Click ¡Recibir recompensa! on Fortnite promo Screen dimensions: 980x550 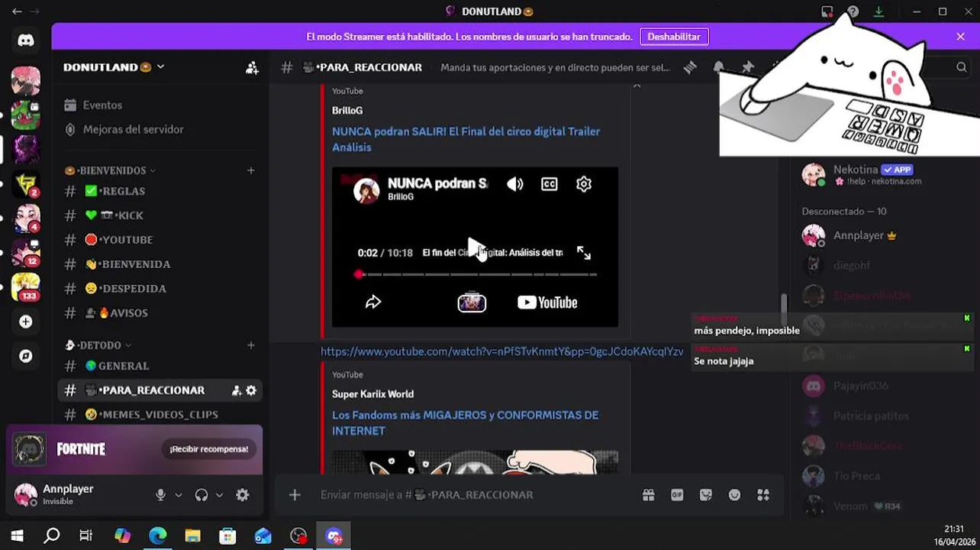coord(208,449)
